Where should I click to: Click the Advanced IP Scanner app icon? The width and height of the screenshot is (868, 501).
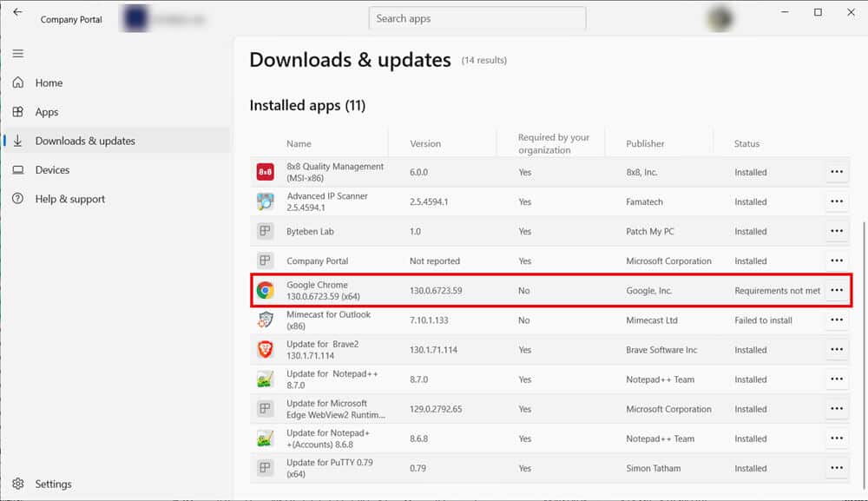pyautogui.click(x=265, y=201)
